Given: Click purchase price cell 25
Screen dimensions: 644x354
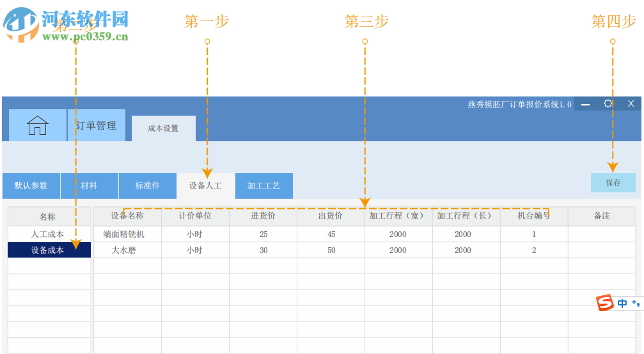Looking at the screenshot, I should click(x=263, y=235).
